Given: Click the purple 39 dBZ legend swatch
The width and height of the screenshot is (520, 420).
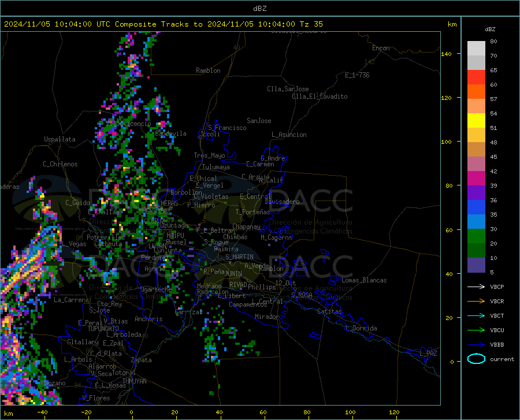Looking at the screenshot, I should [x=476, y=193].
